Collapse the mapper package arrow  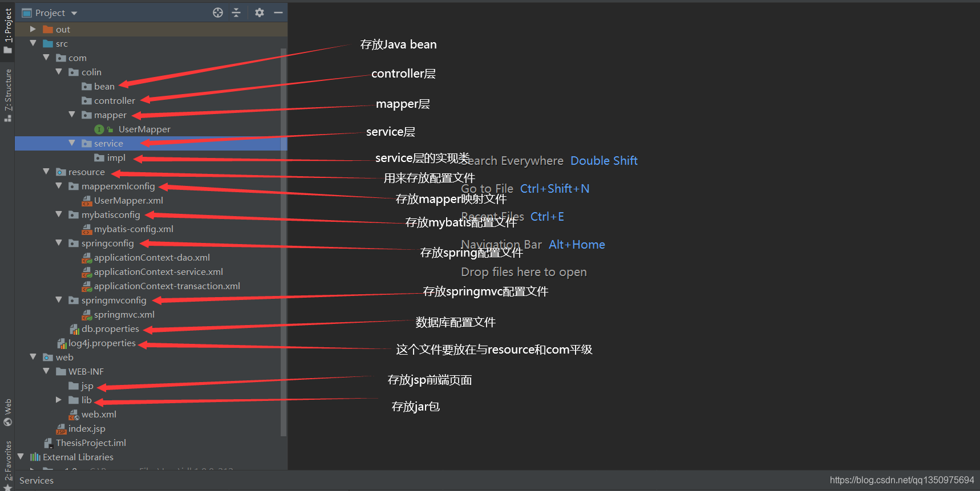pos(72,115)
